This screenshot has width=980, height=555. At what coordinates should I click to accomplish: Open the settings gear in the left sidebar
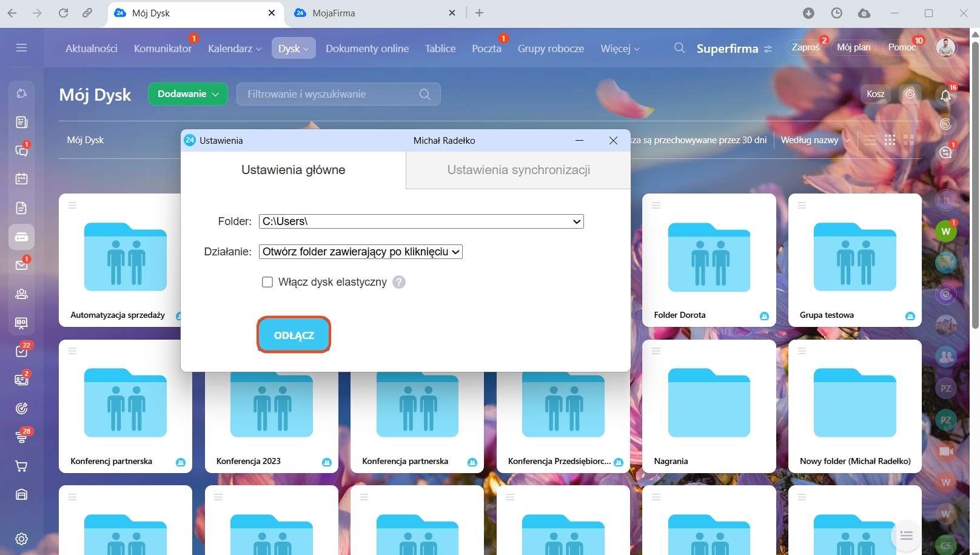click(x=21, y=539)
